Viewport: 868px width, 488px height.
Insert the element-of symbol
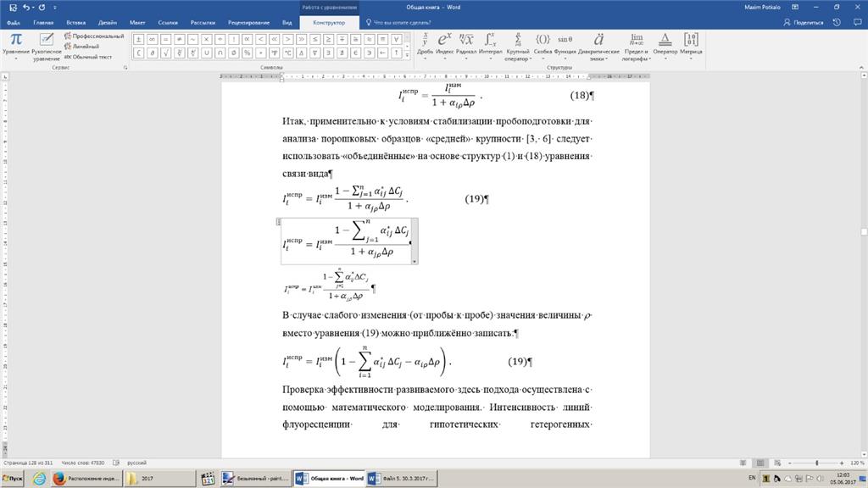355,53
